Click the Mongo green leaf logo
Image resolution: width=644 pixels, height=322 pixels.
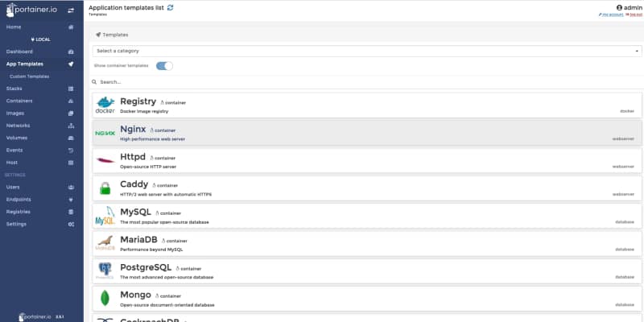[x=105, y=299]
